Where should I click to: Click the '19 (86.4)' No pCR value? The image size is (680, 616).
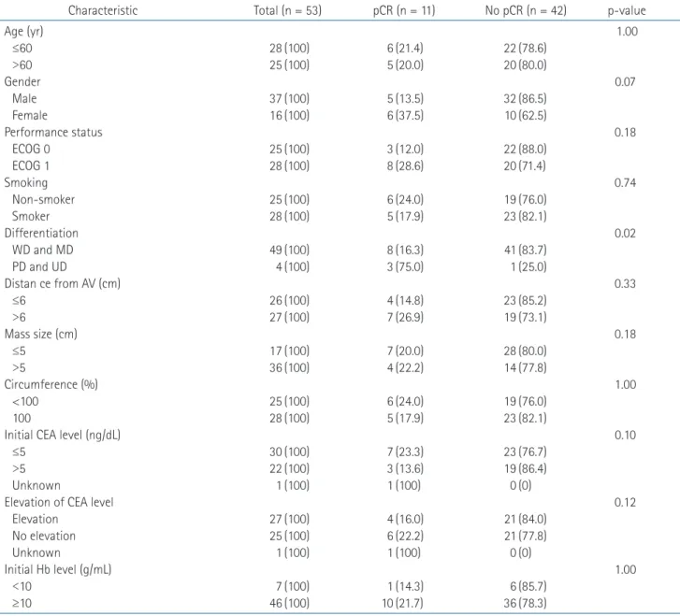[x=525, y=468]
